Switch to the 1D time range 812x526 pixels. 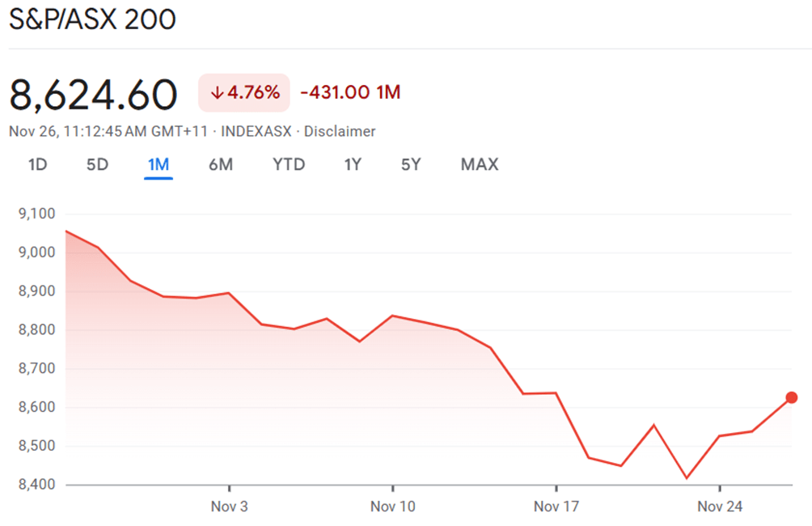[x=37, y=165]
